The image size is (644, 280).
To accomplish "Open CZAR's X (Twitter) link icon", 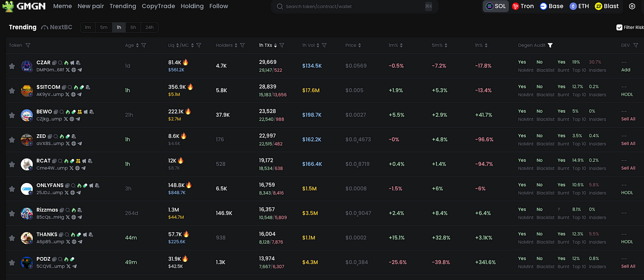I will pos(68,70).
